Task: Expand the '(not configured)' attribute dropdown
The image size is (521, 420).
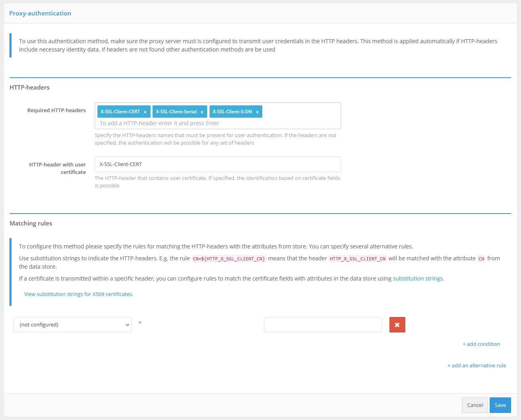Action: (x=72, y=325)
